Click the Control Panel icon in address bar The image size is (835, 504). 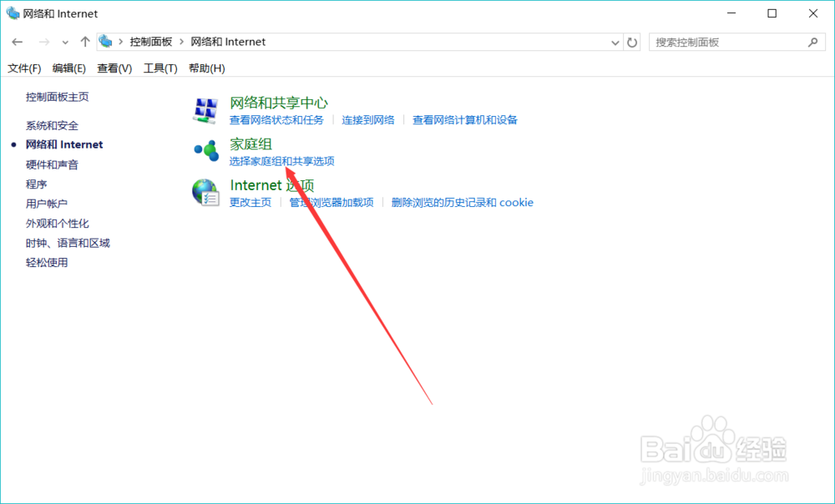coord(105,41)
